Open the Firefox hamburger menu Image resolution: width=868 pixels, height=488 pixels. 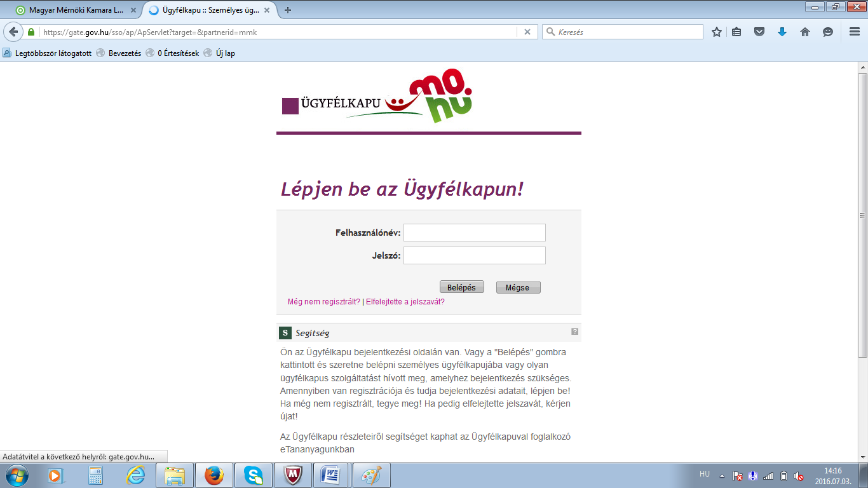[x=855, y=32]
